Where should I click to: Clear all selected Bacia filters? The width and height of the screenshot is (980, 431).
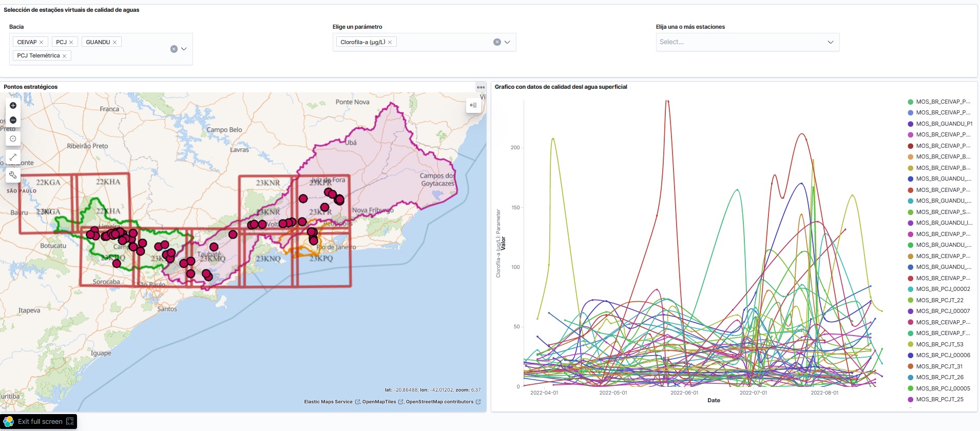(x=174, y=49)
